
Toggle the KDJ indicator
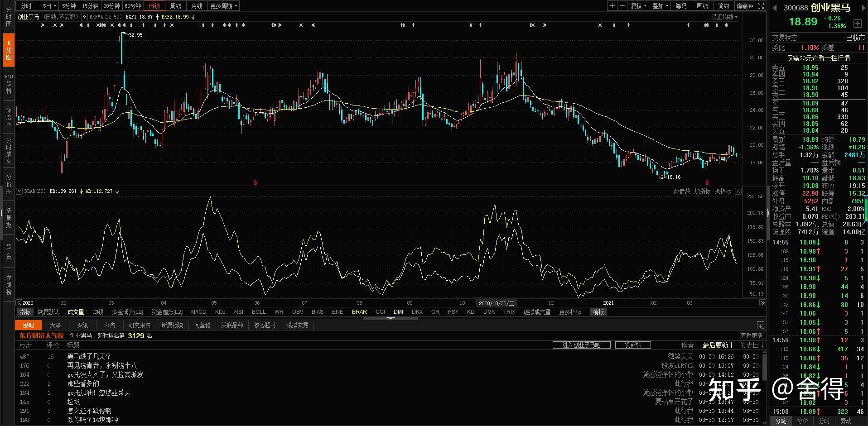tap(220, 312)
